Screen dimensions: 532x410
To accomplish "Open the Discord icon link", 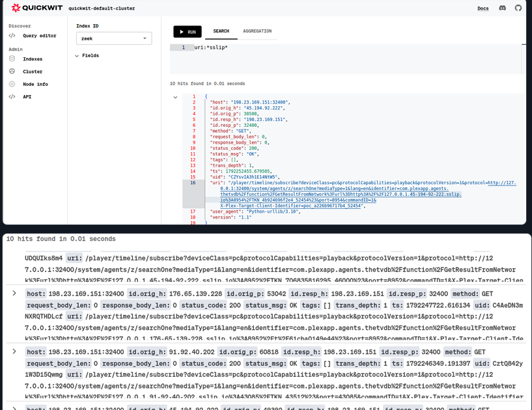I will 503,8.
